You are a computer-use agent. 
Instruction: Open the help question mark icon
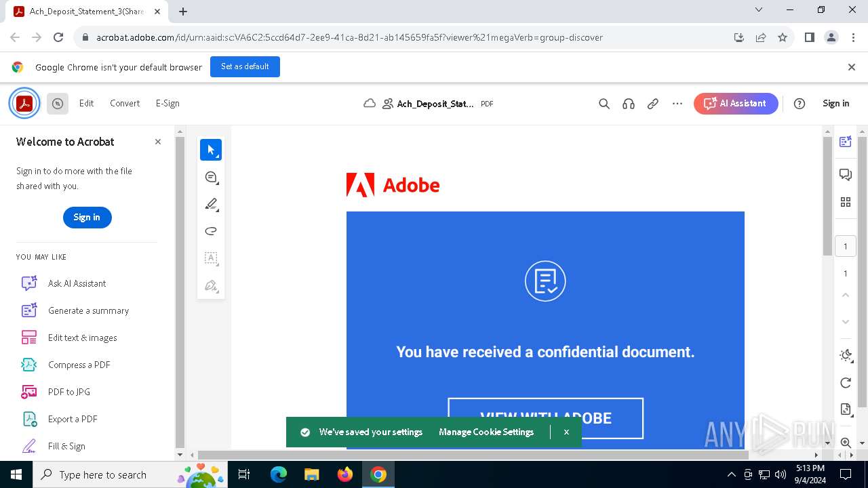[x=800, y=104]
